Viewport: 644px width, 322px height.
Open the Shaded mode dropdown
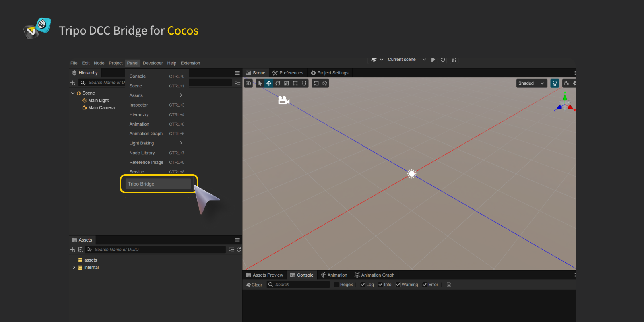531,83
